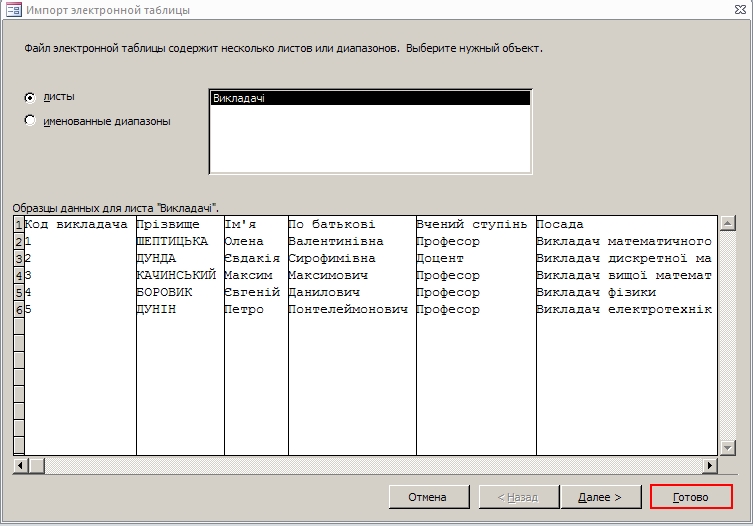Click row number 4 header
Screen dimensions: 753x526
pyautogui.click(x=19, y=276)
